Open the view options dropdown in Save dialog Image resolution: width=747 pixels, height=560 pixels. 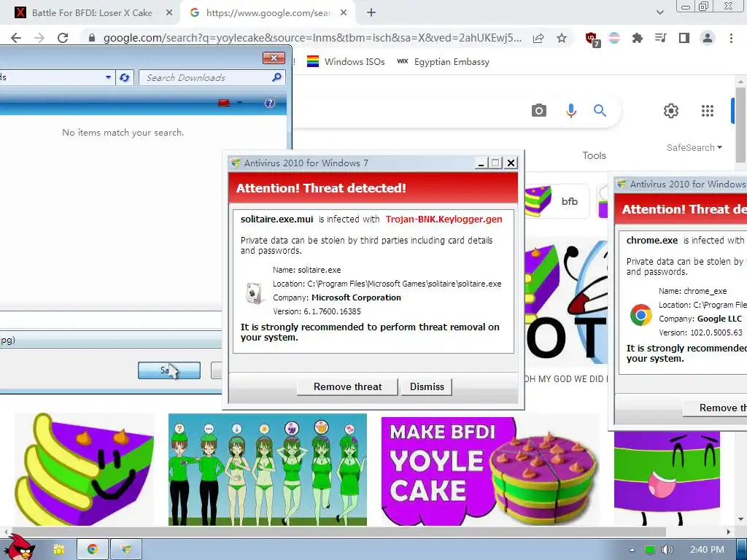[x=239, y=103]
